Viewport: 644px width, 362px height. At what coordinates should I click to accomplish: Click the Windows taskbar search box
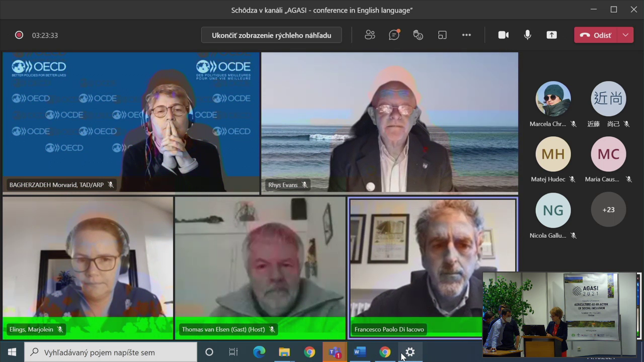click(111, 352)
